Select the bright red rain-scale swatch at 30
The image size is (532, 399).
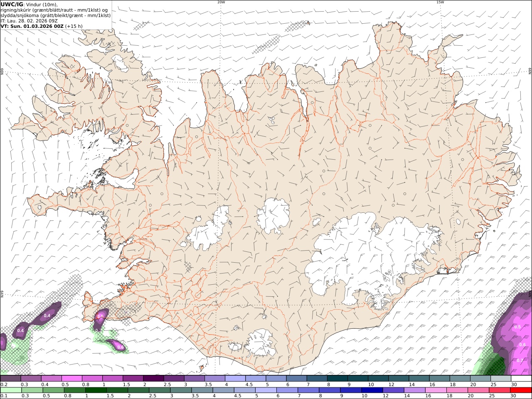coord(521,390)
